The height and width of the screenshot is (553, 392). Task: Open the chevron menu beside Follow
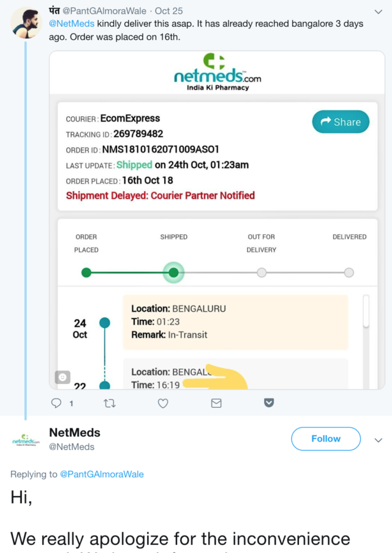tap(378, 440)
